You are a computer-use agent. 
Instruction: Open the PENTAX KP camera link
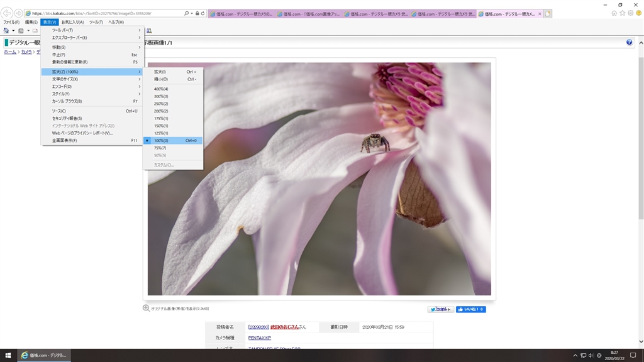point(259,337)
